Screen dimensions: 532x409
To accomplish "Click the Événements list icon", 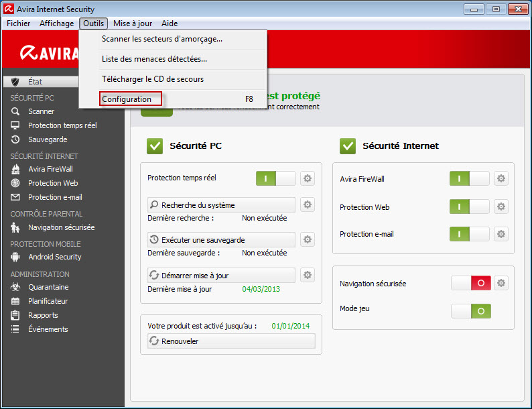I will [x=15, y=329].
